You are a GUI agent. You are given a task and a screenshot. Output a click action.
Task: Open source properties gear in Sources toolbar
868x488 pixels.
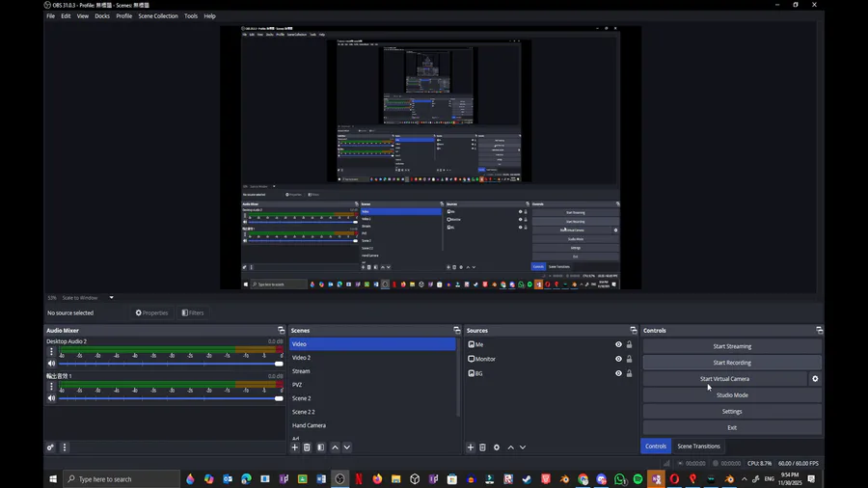coord(497,447)
